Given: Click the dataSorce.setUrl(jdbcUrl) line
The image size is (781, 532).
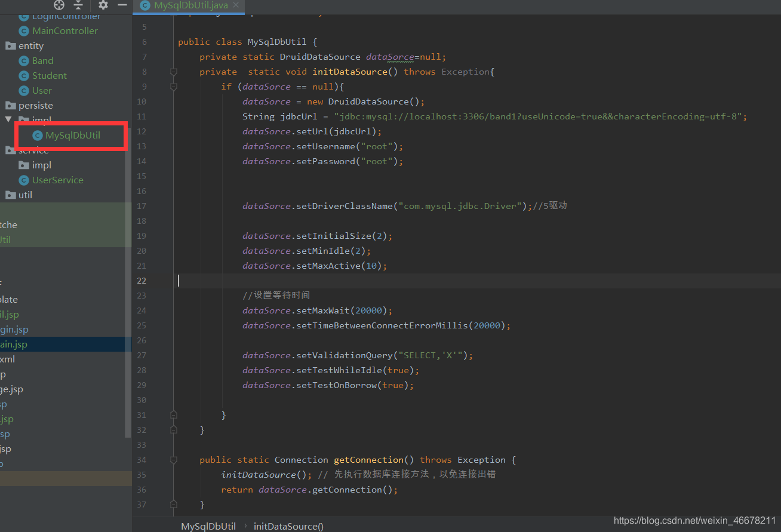Looking at the screenshot, I should point(312,131).
